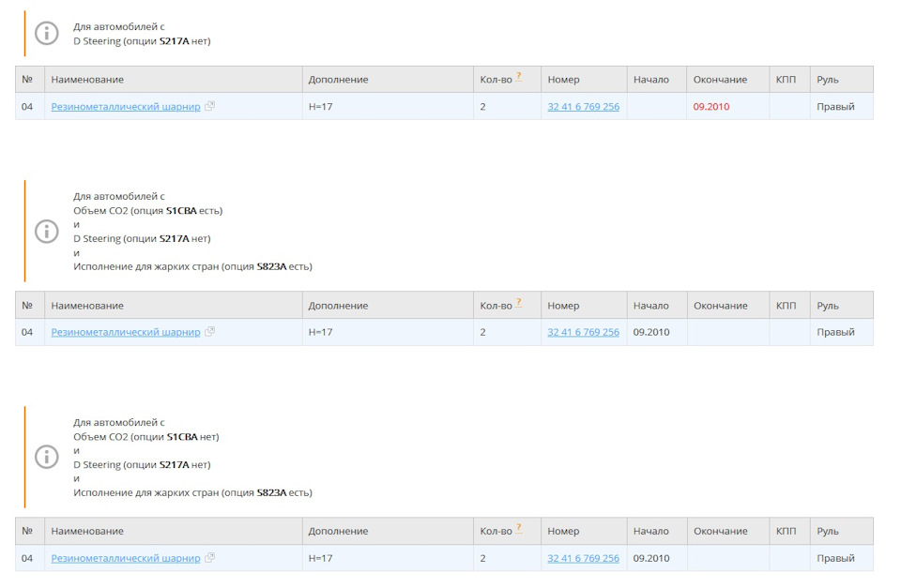Click the info icon beside the 'S1CBA есть' note
Image resolution: width=901 pixels, height=588 pixels.
[x=46, y=231]
